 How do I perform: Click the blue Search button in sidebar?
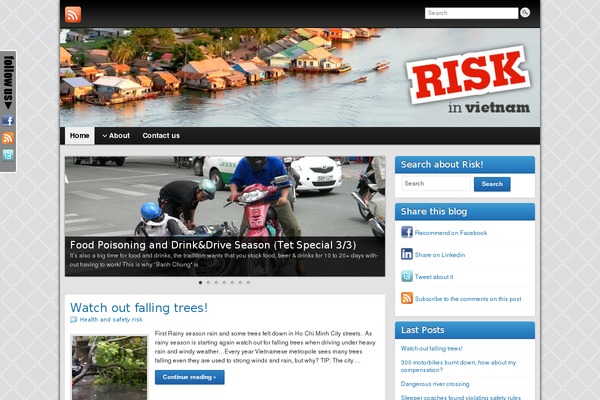(492, 184)
